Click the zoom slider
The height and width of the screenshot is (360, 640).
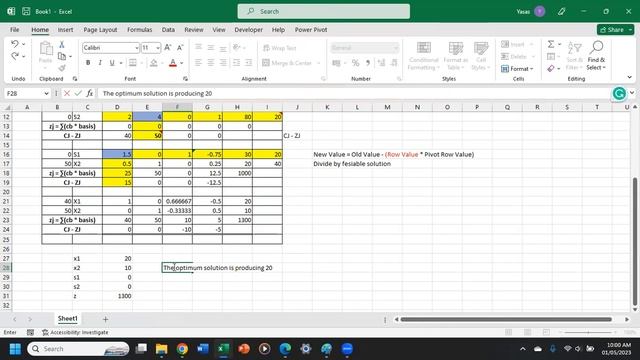588,332
